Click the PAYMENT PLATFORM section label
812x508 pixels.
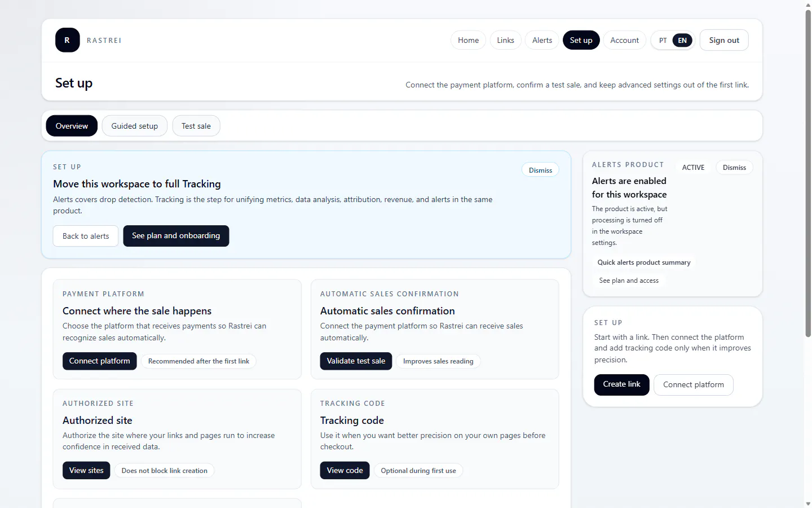pyautogui.click(x=103, y=294)
